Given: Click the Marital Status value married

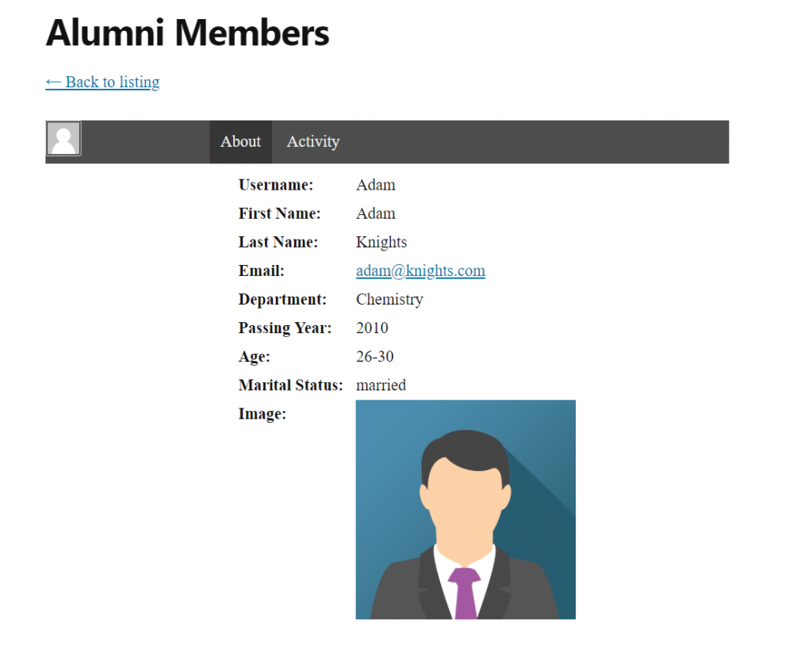Looking at the screenshot, I should 381,385.
